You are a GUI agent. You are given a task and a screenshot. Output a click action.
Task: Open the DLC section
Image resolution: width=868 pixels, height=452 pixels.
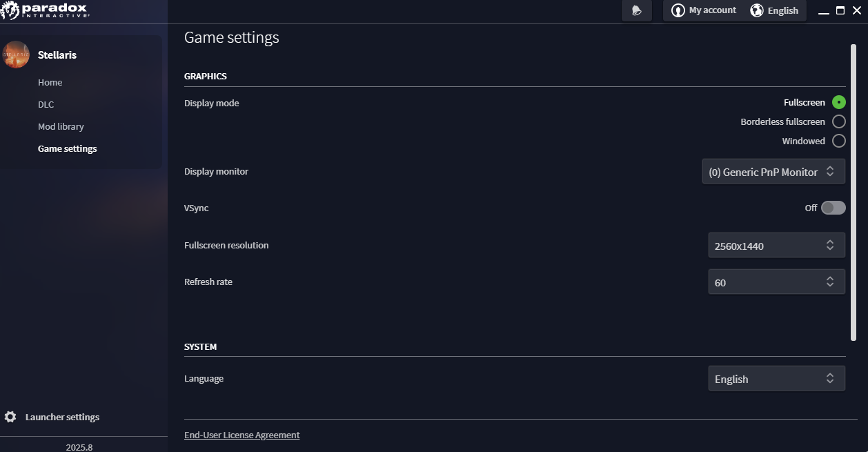46,104
